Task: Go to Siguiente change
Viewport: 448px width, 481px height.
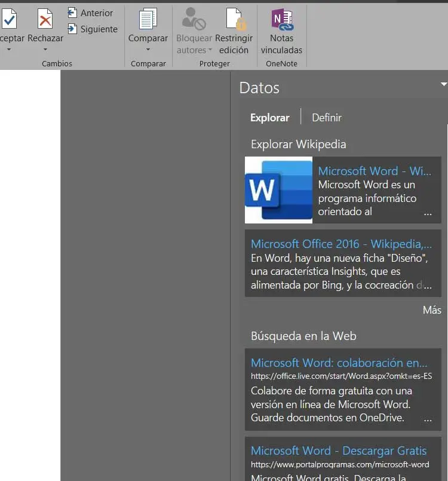Action: click(x=93, y=29)
